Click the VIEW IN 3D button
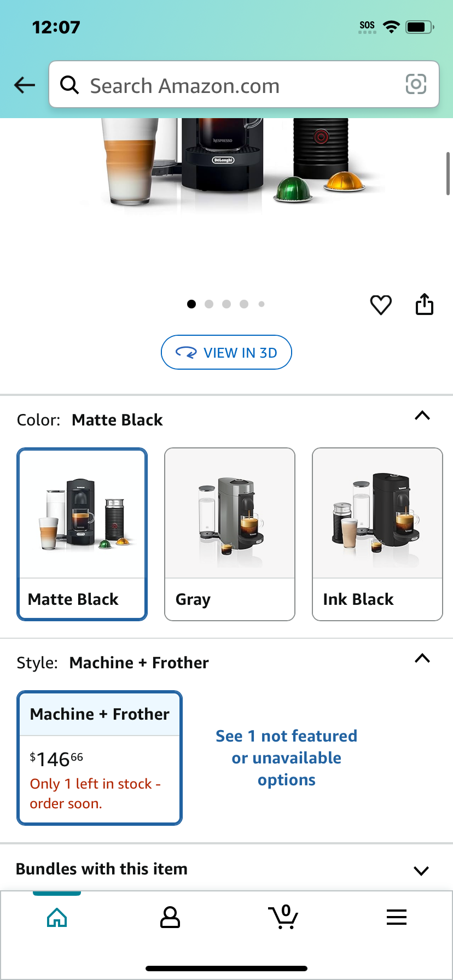Screen dimensions: 453x980 226,352
